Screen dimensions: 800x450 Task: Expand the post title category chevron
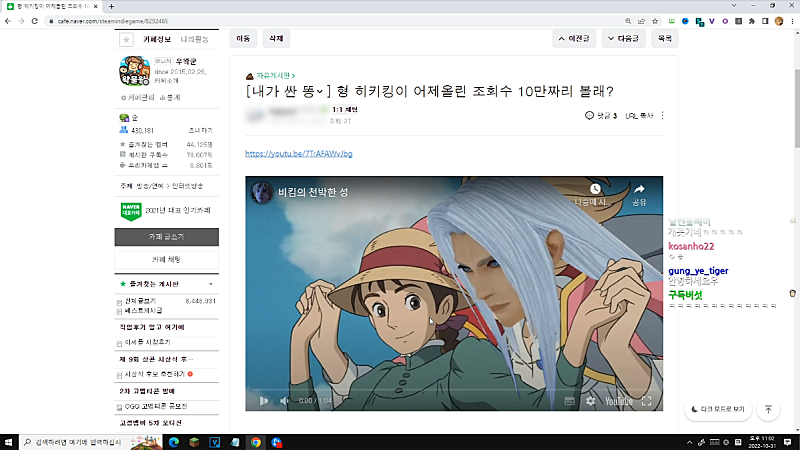(x=319, y=91)
